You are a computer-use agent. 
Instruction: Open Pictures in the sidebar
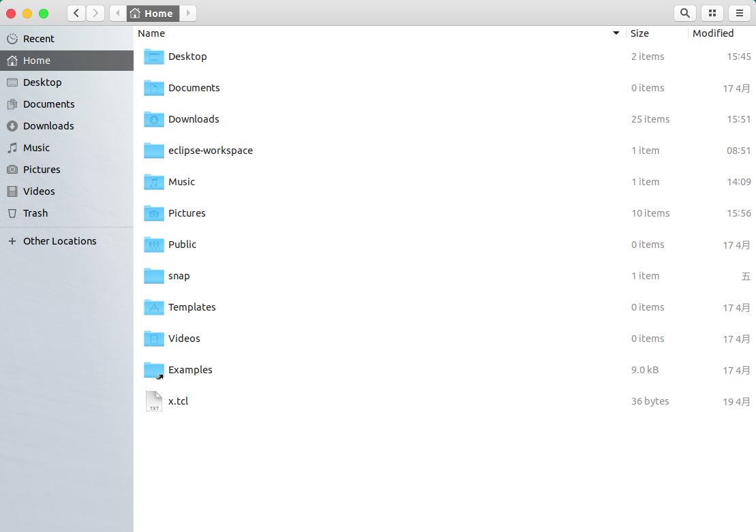coord(67,170)
